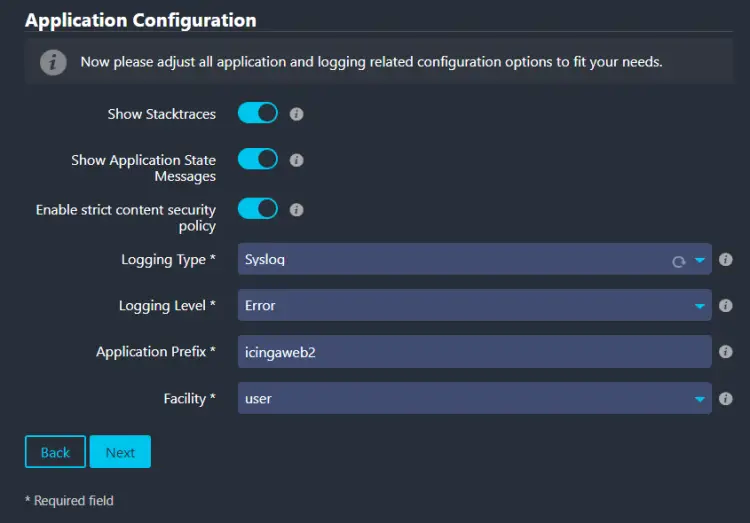Click info icon for strict content security policy
The image size is (750, 523).
point(296,210)
